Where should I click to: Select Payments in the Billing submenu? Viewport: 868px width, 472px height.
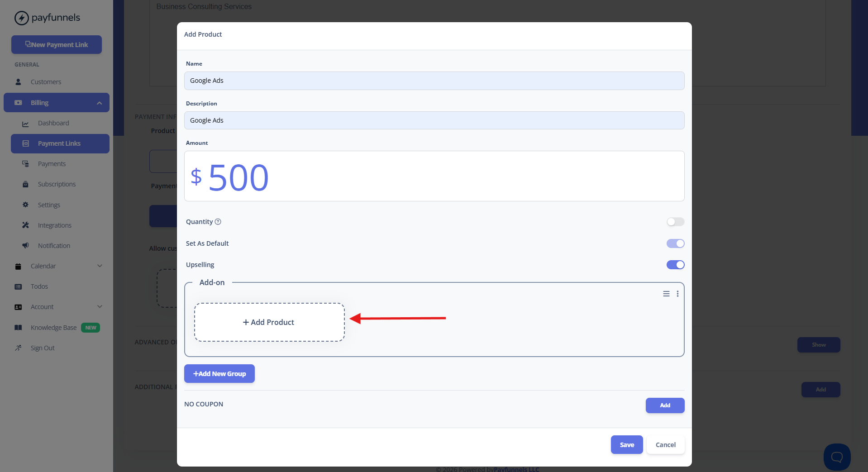(60, 164)
